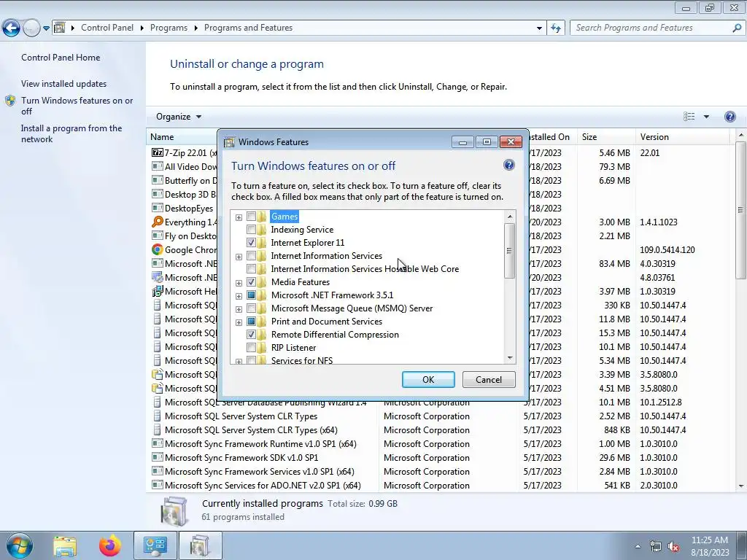Sort by the Version column header
The image size is (747, 560).
click(682, 136)
